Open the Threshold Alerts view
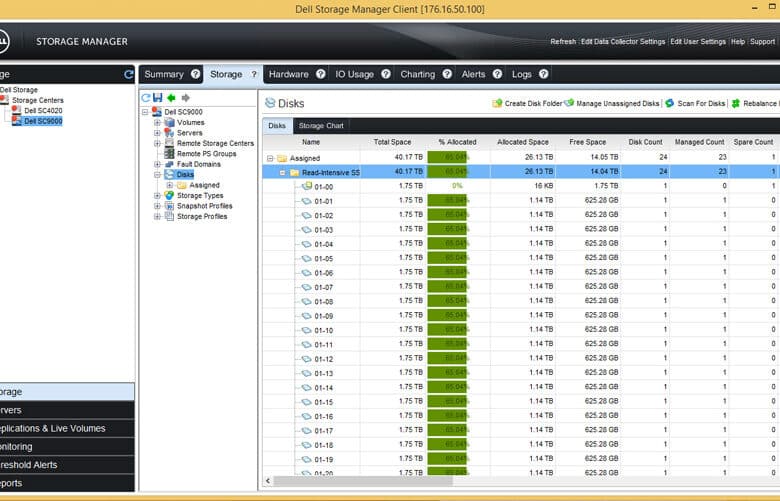This screenshot has height=501, width=780. (67, 465)
